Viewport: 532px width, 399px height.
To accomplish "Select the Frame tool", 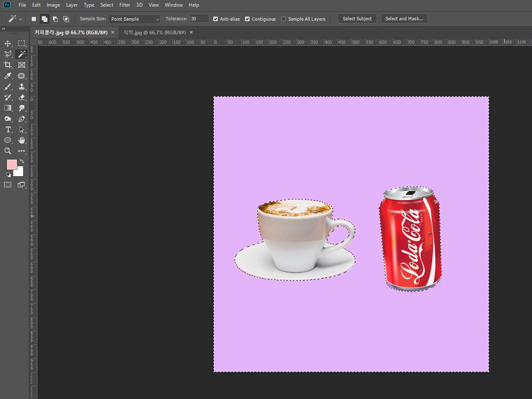I will point(21,65).
